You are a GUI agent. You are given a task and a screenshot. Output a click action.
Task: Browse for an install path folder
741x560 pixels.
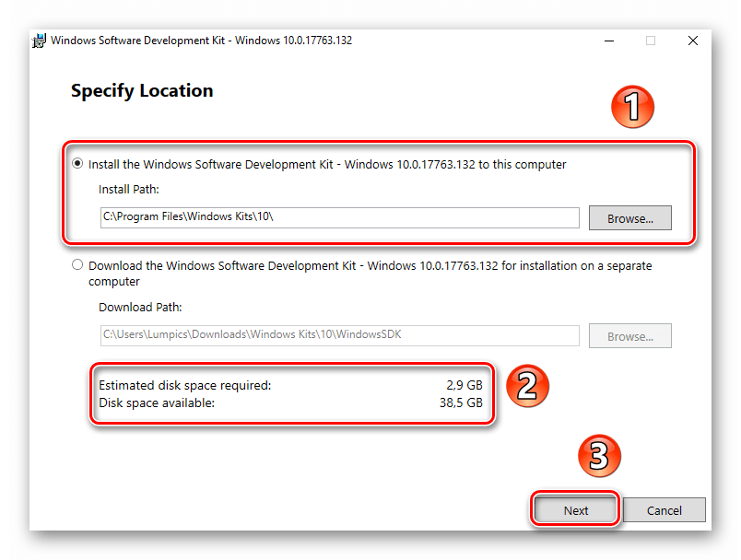(629, 218)
